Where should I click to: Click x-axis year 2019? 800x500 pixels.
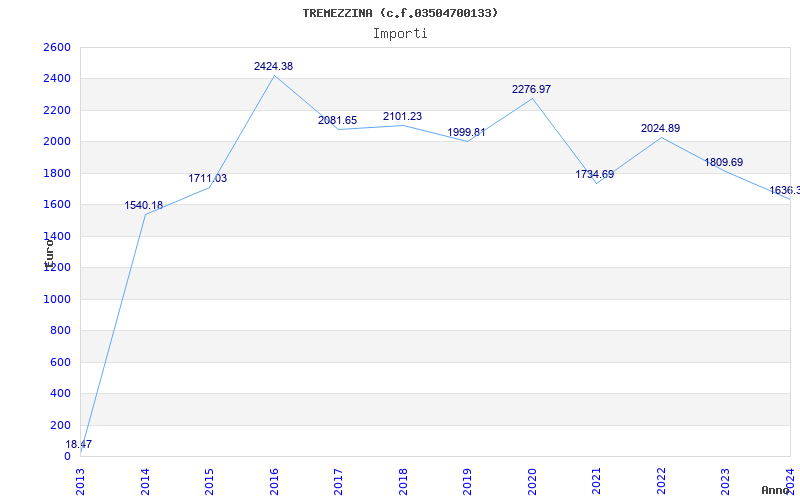pos(468,481)
